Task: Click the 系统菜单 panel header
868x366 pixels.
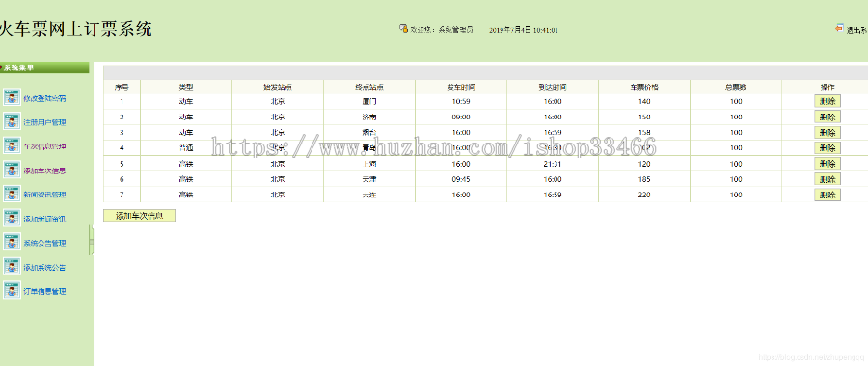Action: (44, 67)
